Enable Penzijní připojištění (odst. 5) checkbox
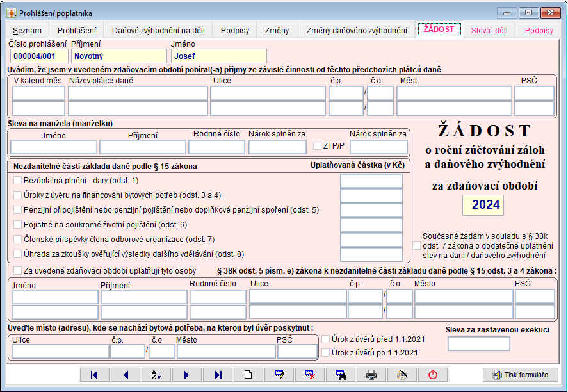The width and height of the screenshot is (568, 392). tap(17, 209)
